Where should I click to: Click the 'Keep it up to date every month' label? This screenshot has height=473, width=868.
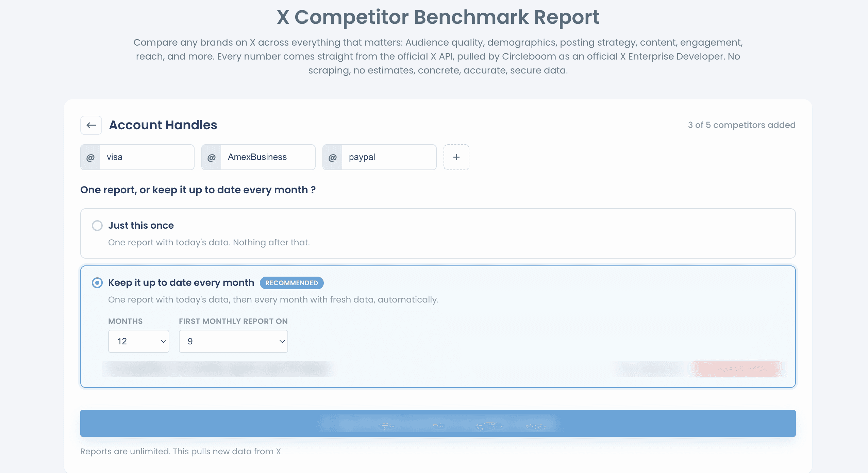181,283
